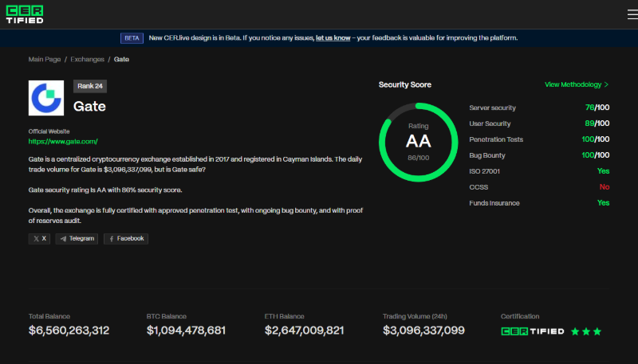Go to Main Page breadcrumb

(45, 59)
